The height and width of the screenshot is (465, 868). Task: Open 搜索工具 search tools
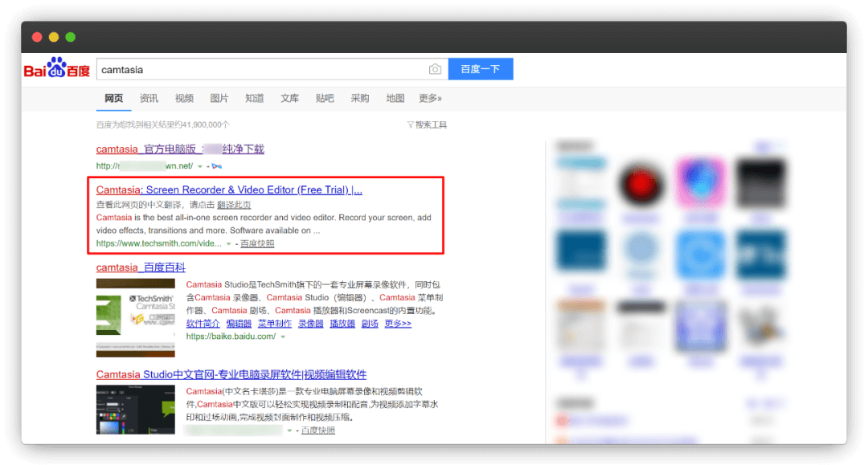tap(431, 125)
